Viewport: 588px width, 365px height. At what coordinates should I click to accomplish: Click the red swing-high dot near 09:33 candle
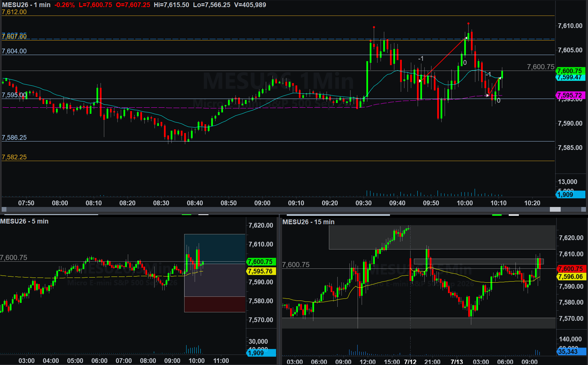tap(374, 27)
